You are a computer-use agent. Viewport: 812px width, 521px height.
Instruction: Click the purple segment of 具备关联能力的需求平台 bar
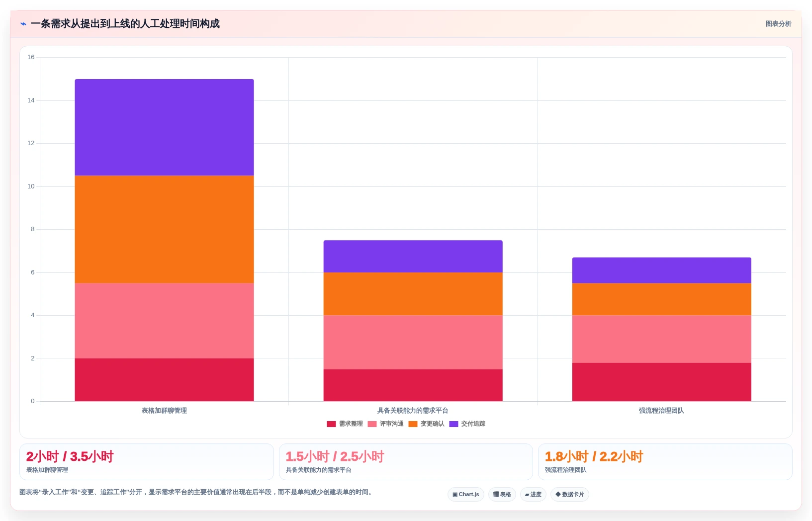pyautogui.click(x=413, y=257)
